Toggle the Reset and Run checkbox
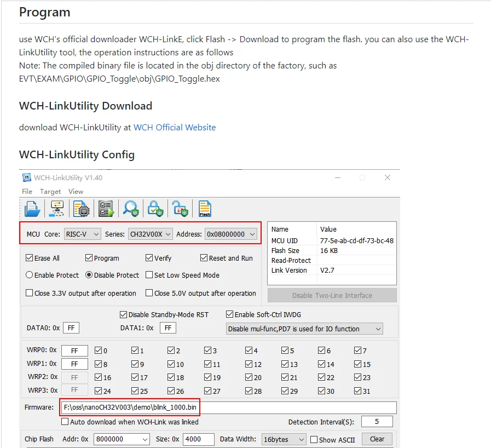Viewport: 491px width, 448px height. pyautogui.click(x=204, y=258)
